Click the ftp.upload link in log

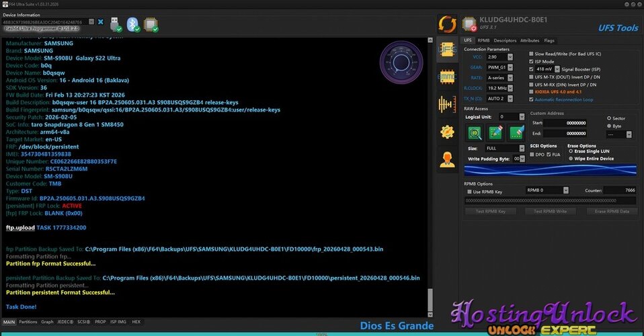click(20, 228)
